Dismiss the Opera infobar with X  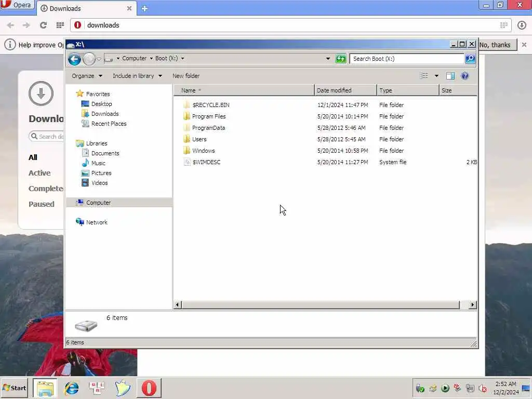pyautogui.click(x=524, y=45)
